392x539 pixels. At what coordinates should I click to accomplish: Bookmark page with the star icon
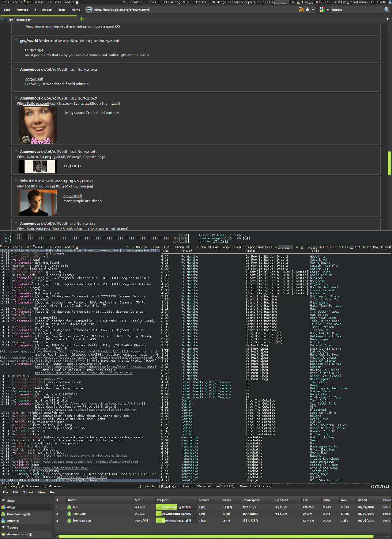click(307, 9)
